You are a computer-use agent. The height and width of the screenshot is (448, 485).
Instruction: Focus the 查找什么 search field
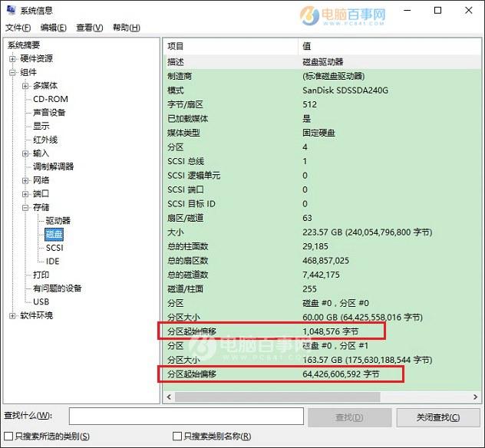click(x=186, y=416)
